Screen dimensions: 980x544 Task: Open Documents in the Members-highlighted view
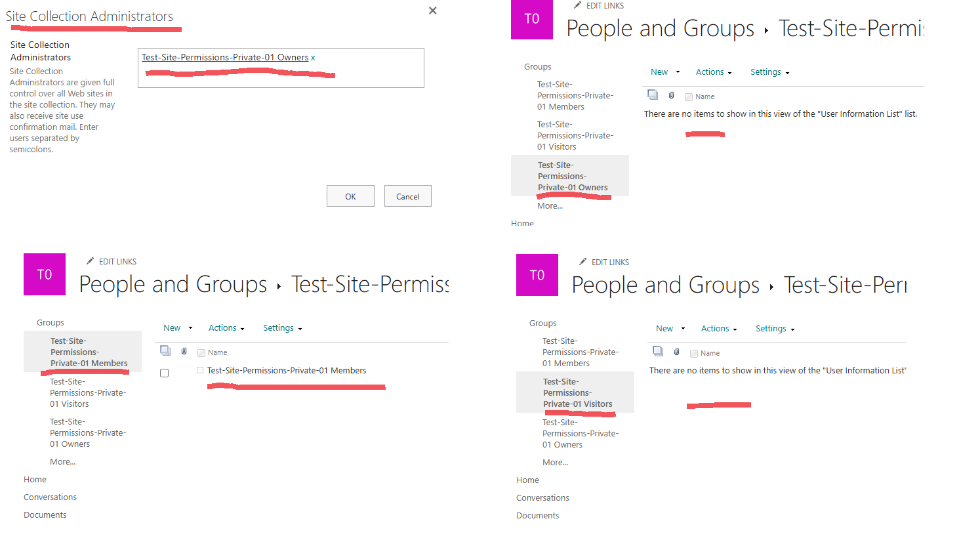pyautogui.click(x=45, y=514)
